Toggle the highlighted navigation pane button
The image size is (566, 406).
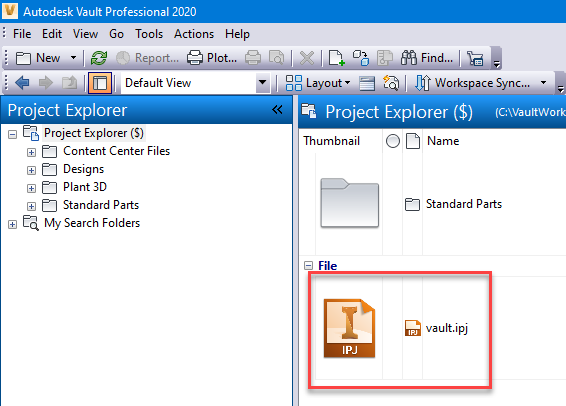coord(100,83)
